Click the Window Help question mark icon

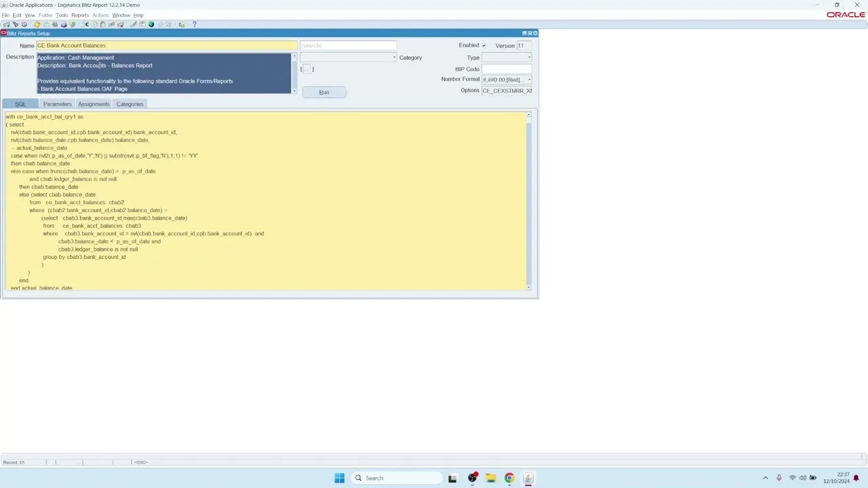tap(195, 24)
